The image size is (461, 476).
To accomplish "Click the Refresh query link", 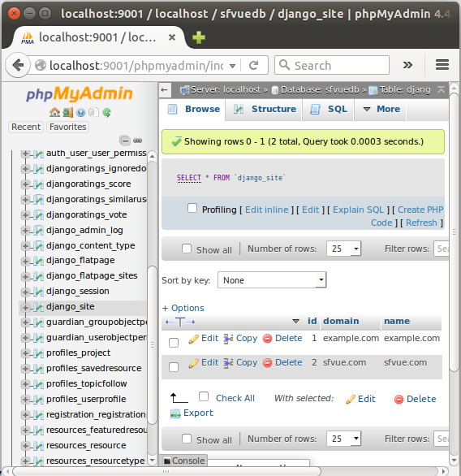I will [x=421, y=223].
